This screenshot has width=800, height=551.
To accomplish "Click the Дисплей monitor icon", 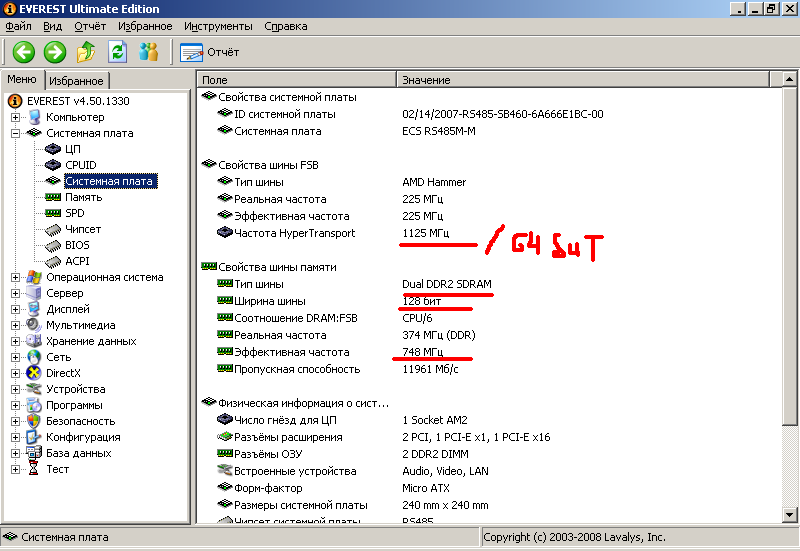I will (34, 309).
